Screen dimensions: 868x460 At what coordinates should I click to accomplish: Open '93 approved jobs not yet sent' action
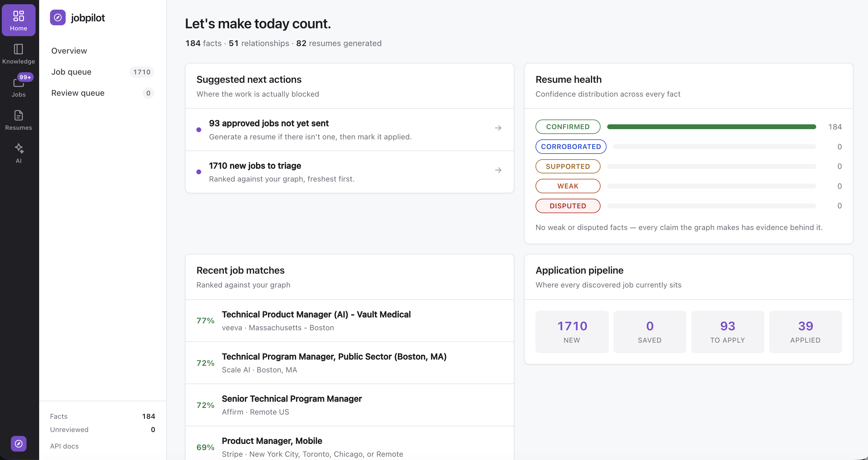[x=349, y=130]
